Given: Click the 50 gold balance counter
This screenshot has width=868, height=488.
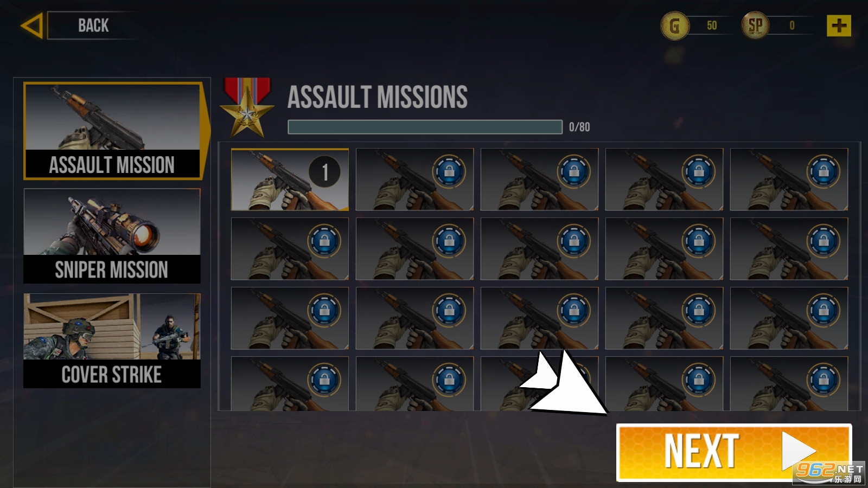Looking at the screenshot, I should pyautogui.click(x=712, y=25).
